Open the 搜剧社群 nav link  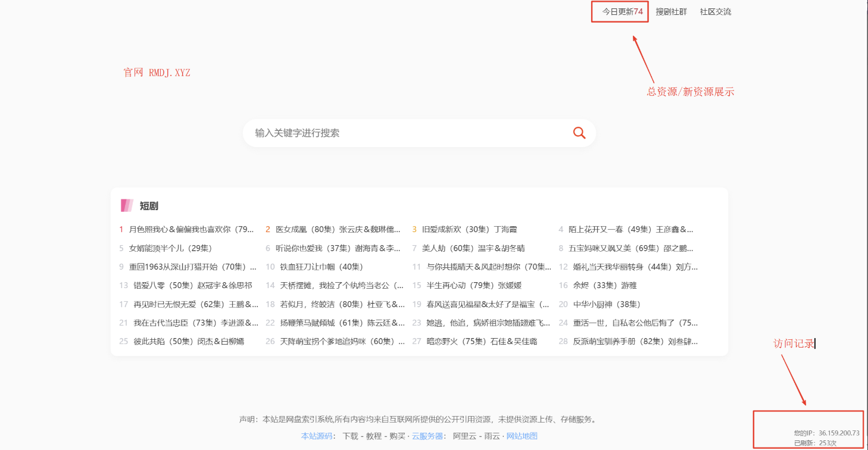pos(671,11)
